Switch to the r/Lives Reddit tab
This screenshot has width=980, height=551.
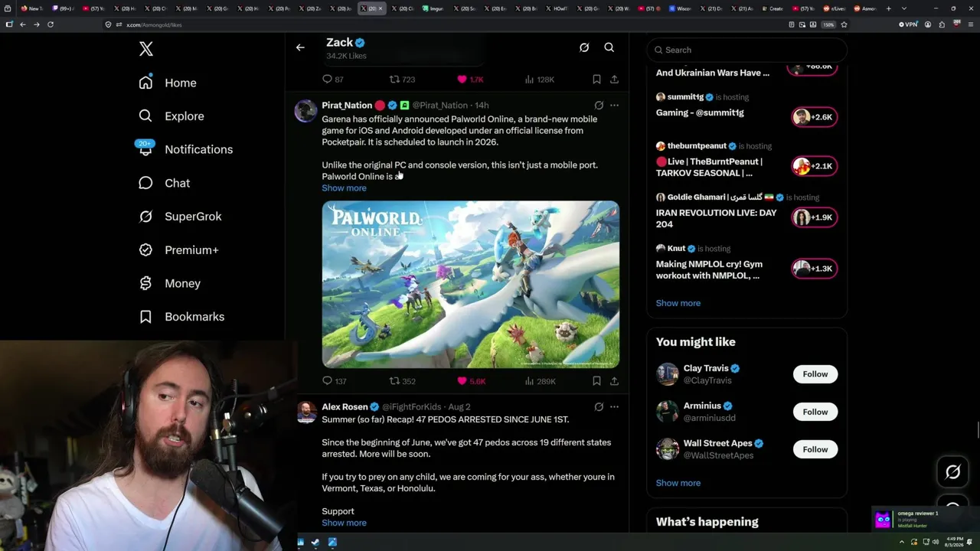pos(836,8)
